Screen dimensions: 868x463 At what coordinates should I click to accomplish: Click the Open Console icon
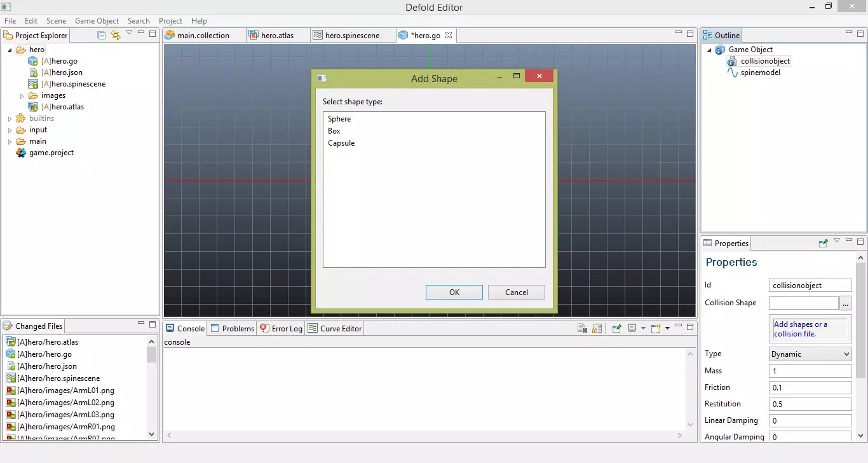[656, 328]
